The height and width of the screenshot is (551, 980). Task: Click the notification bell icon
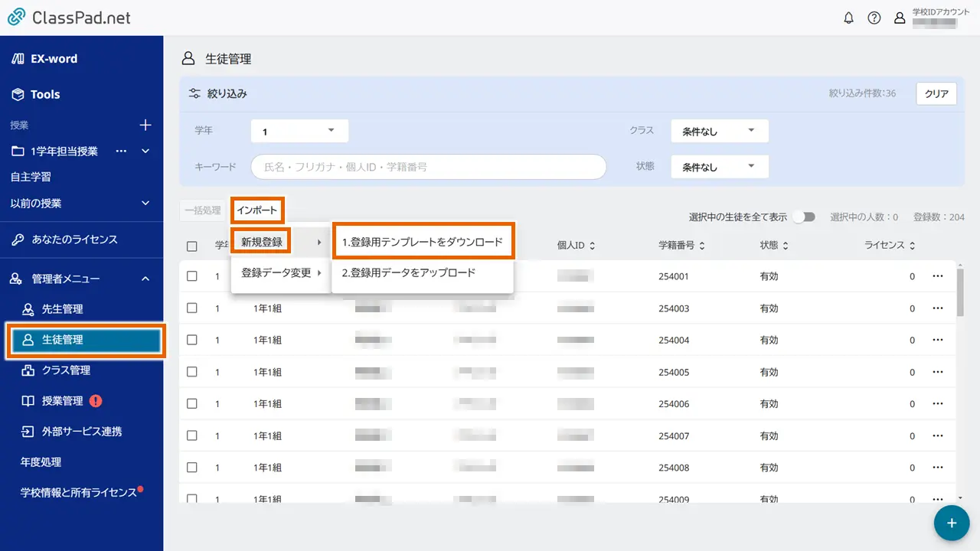[848, 18]
